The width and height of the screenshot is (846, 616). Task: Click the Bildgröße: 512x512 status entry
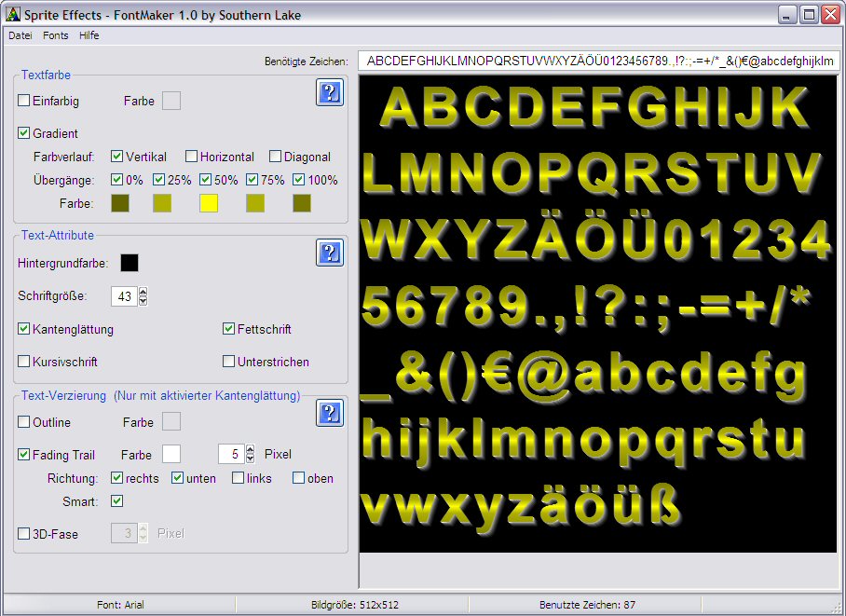(x=354, y=605)
